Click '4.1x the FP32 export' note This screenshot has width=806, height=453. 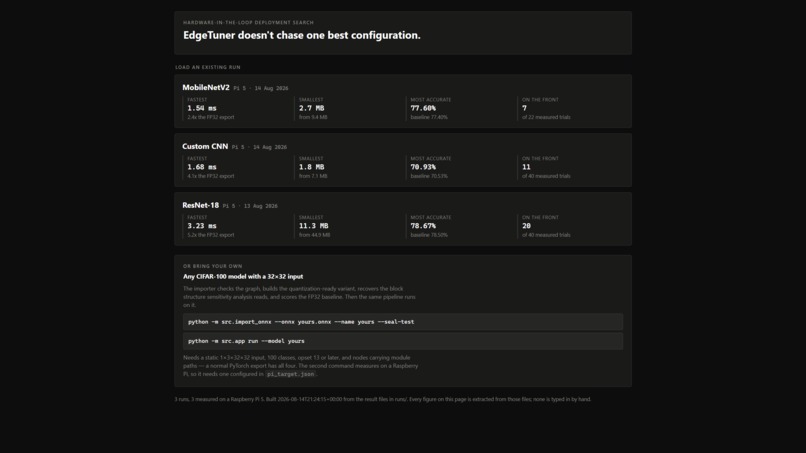point(211,176)
